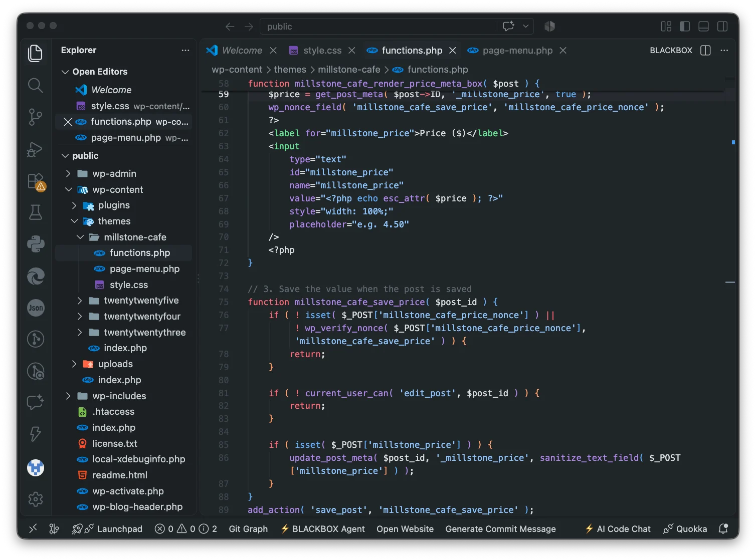Open the lightning bolt view in activity bar

point(36,434)
